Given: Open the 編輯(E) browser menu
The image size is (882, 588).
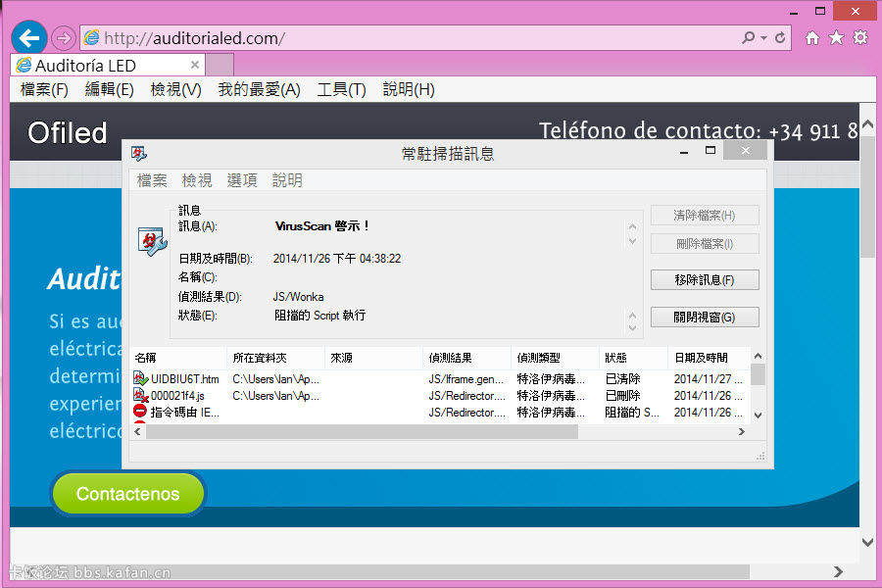Looking at the screenshot, I should (x=109, y=89).
